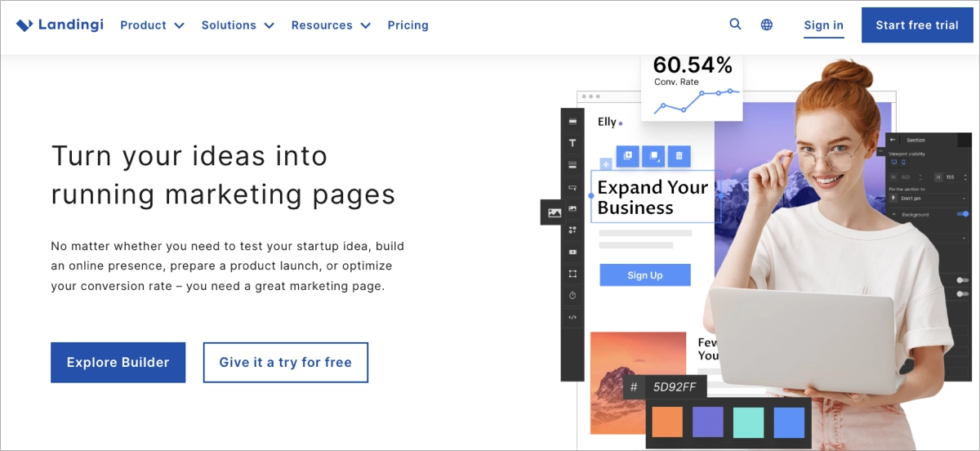Click the search magnifier icon in header
This screenshot has height=451, width=980.
click(735, 25)
